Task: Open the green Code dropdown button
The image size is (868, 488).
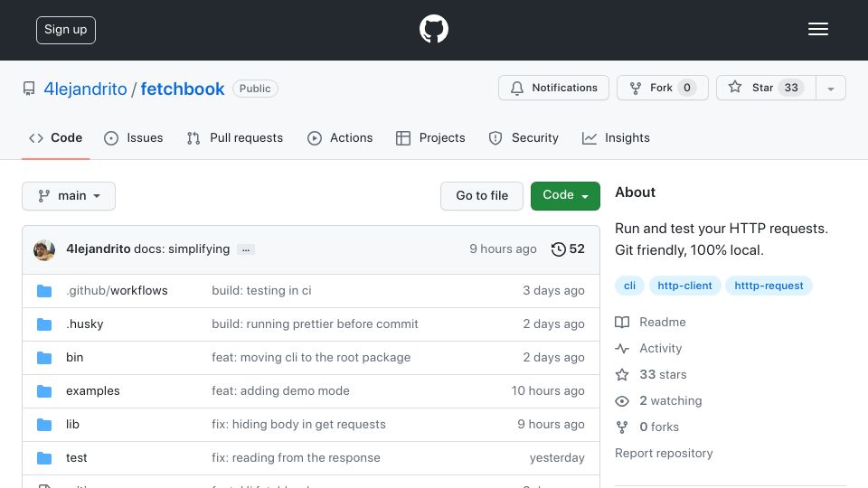Action: click(x=565, y=196)
